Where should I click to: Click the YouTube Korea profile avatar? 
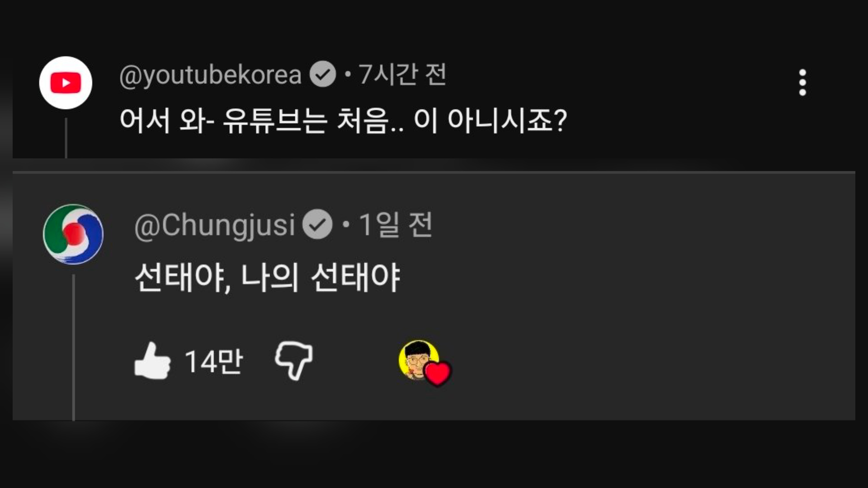tap(66, 83)
